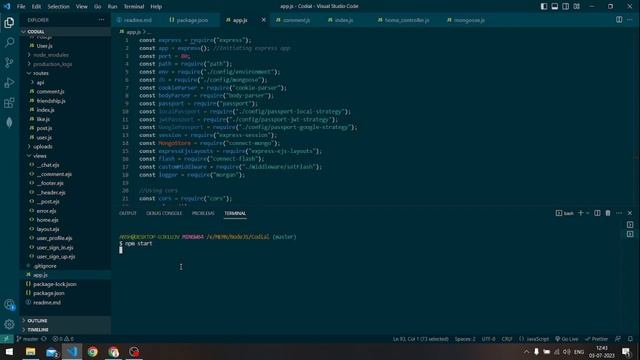Open the Help menu

coord(156,7)
